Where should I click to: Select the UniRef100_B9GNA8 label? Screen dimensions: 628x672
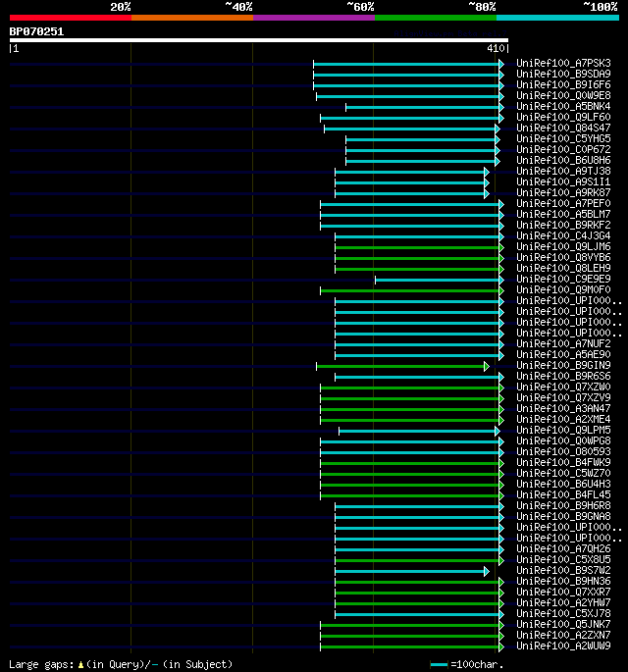pyautogui.click(x=563, y=517)
